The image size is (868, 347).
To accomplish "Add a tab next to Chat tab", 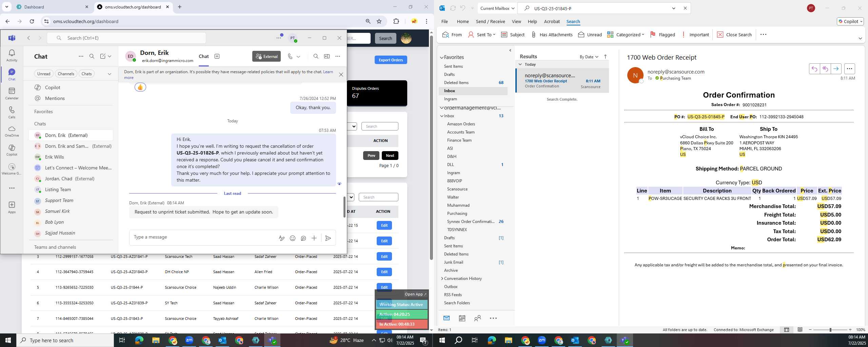I will [217, 56].
